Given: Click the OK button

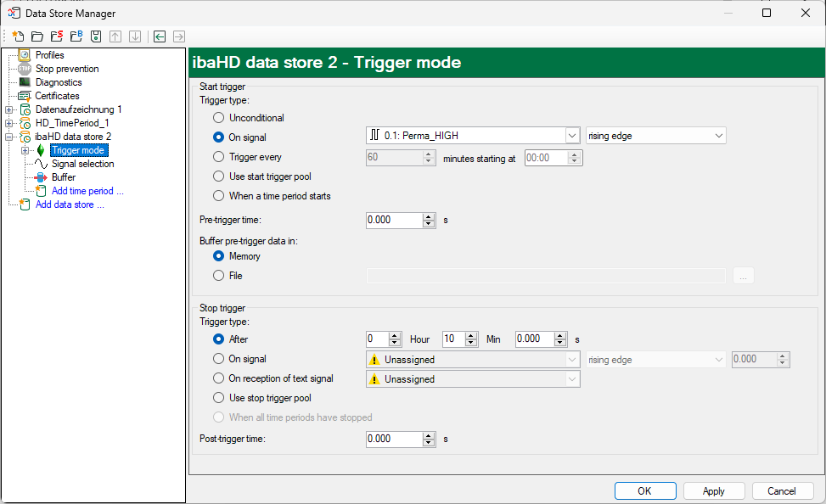Looking at the screenshot, I should point(645,490).
